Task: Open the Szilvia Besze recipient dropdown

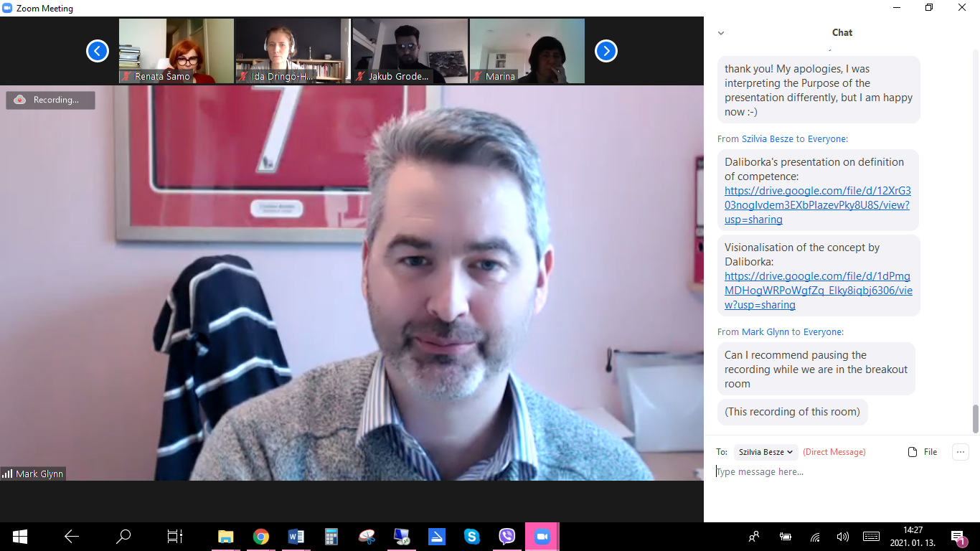Action: click(x=765, y=452)
